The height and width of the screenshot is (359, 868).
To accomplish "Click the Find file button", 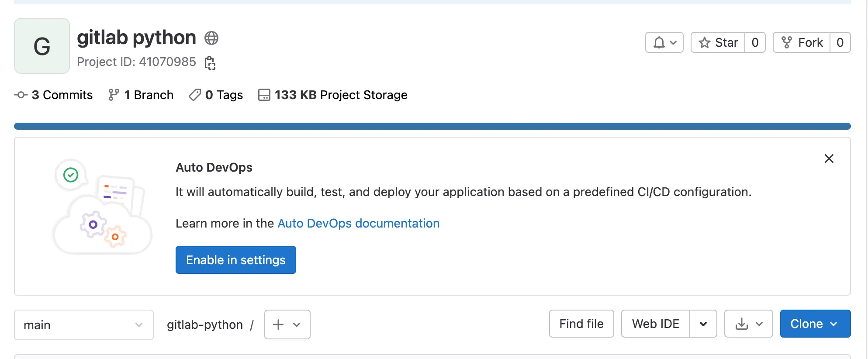I will pyautogui.click(x=581, y=324).
